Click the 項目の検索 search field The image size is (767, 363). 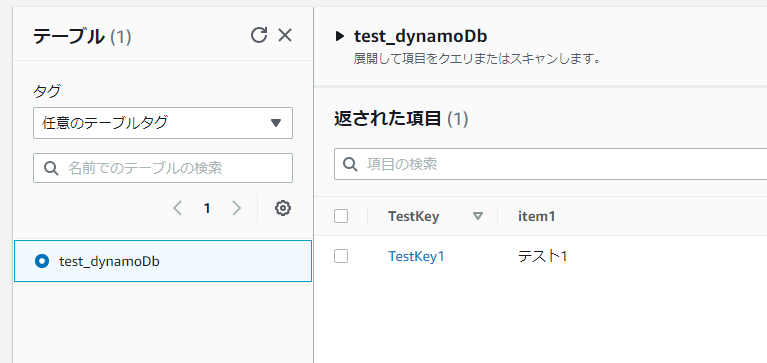coord(550,164)
